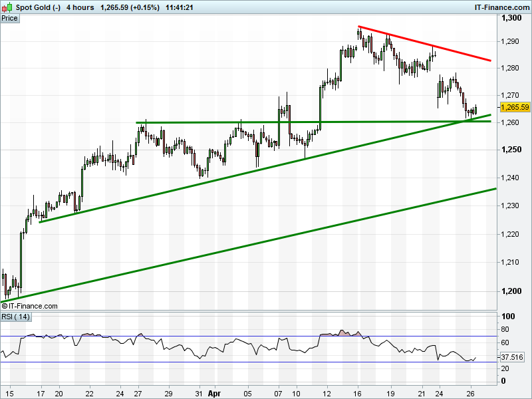Click the RSI axis 20 label
532x399 pixels.
tap(505, 368)
